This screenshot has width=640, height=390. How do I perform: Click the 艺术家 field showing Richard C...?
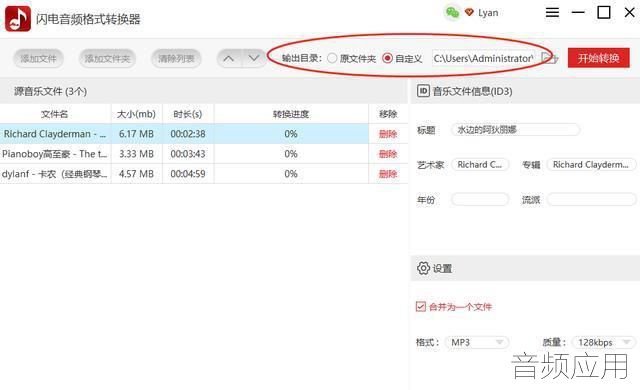(480, 164)
